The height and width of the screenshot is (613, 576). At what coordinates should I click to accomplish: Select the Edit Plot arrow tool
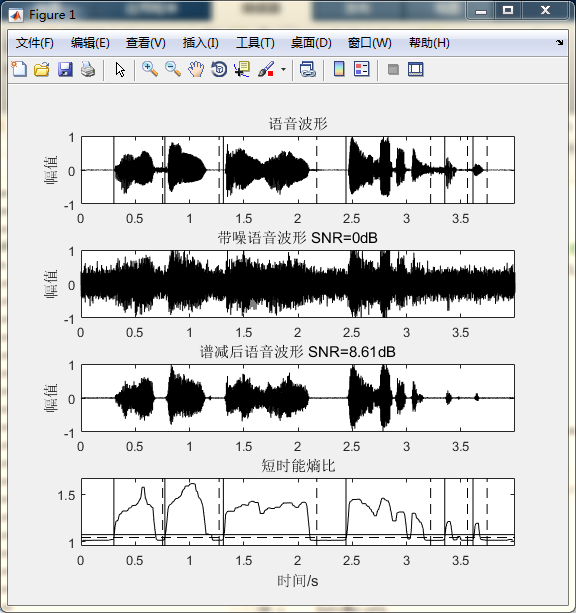point(120,70)
